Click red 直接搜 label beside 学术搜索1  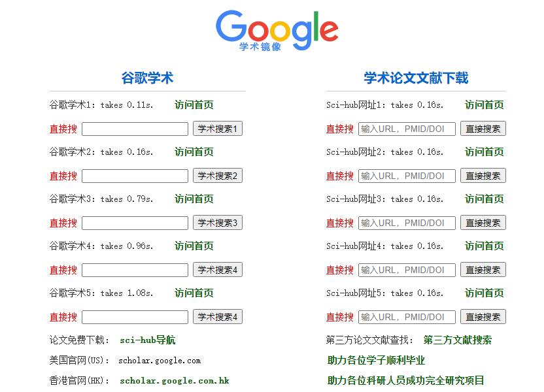click(63, 129)
